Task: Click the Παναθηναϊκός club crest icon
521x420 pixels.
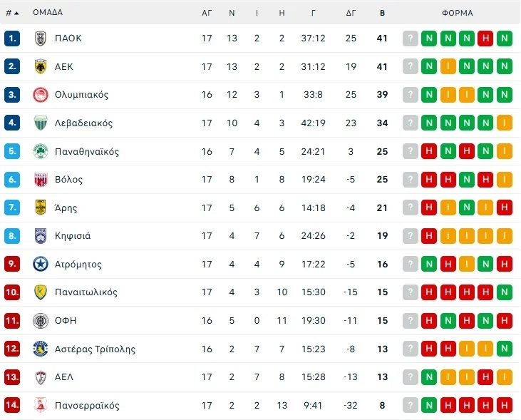Action: point(40,151)
